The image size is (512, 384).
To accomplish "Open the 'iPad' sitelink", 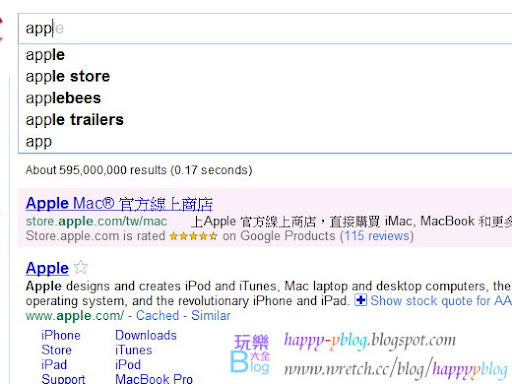I will 54,365.
